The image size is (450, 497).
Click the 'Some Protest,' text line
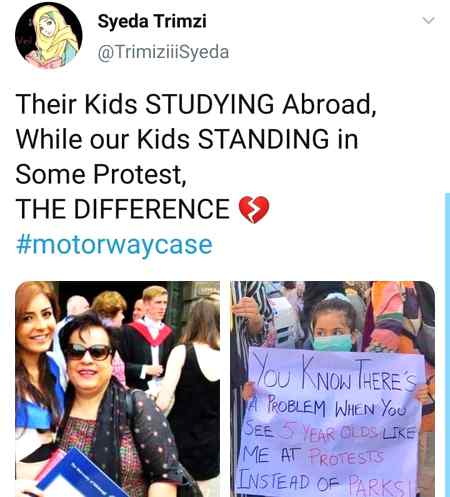101,174
